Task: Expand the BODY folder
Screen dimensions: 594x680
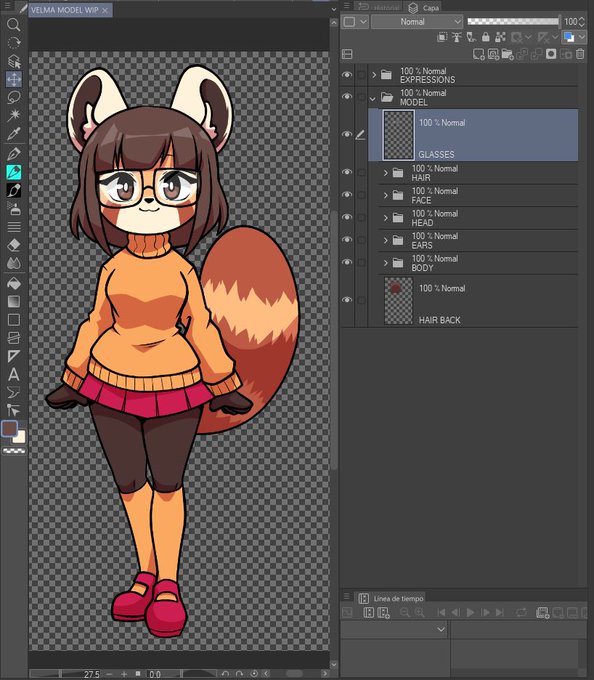Action: (385, 263)
